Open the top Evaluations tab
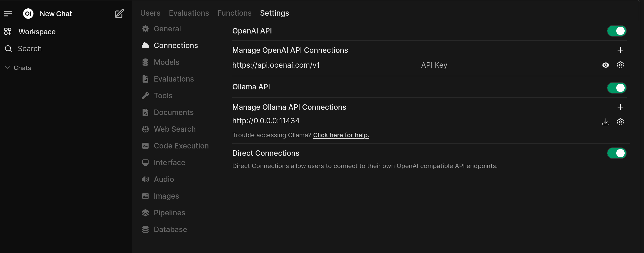 point(189,13)
